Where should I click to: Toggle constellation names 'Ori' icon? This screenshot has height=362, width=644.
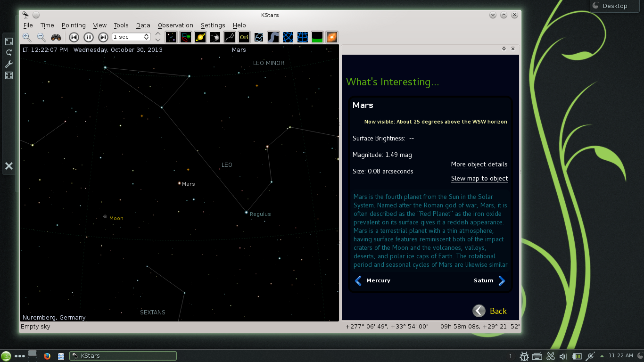pyautogui.click(x=244, y=37)
